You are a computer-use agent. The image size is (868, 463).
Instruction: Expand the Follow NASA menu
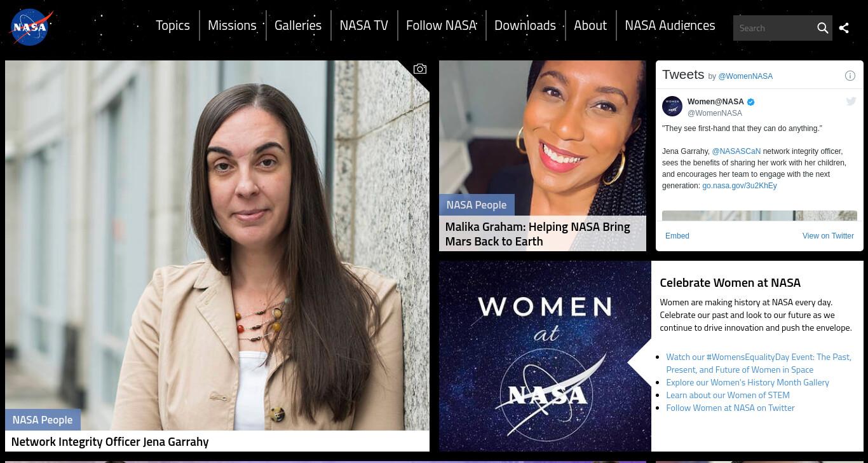441,25
